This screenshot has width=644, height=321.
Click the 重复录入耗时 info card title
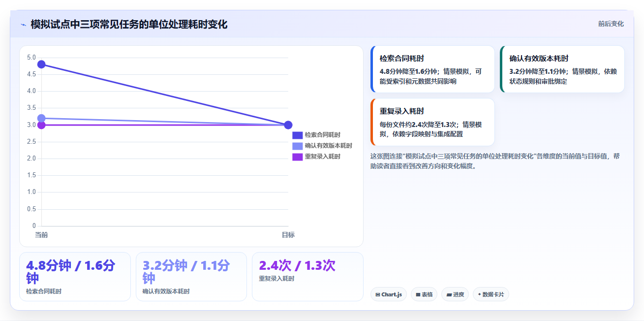[x=402, y=111]
